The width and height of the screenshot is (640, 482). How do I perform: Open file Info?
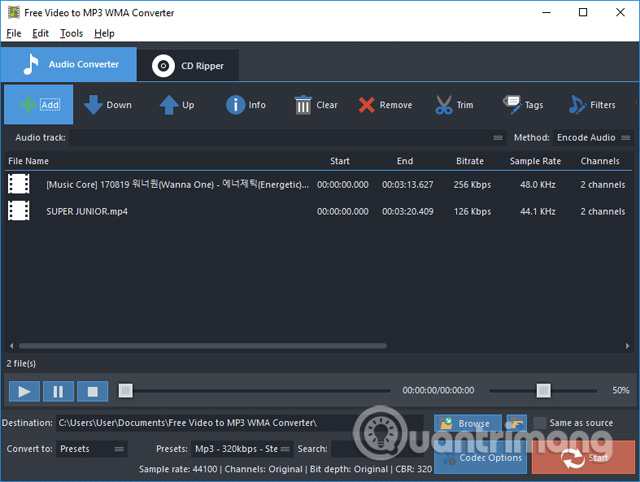pyautogui.click(x=246, y=105)
